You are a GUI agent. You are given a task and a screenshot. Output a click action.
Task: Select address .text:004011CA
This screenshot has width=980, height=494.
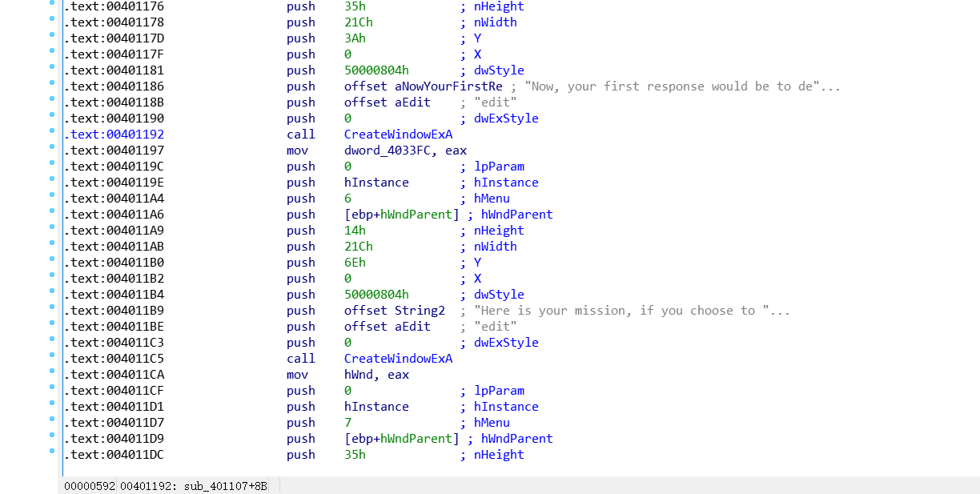pyautogui.click(x=114, y=375)
